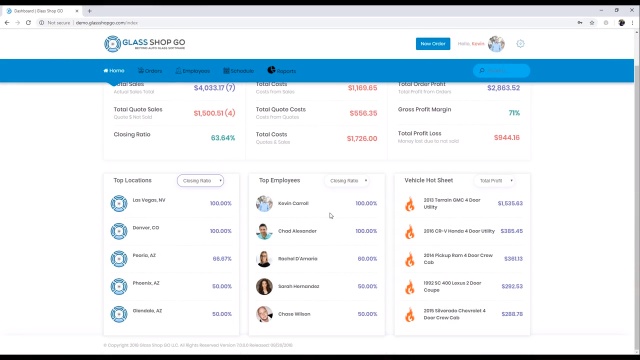This screenshot has height=360, width=640.
Task: Open the Orders menu item
Action: coord(150,71)
